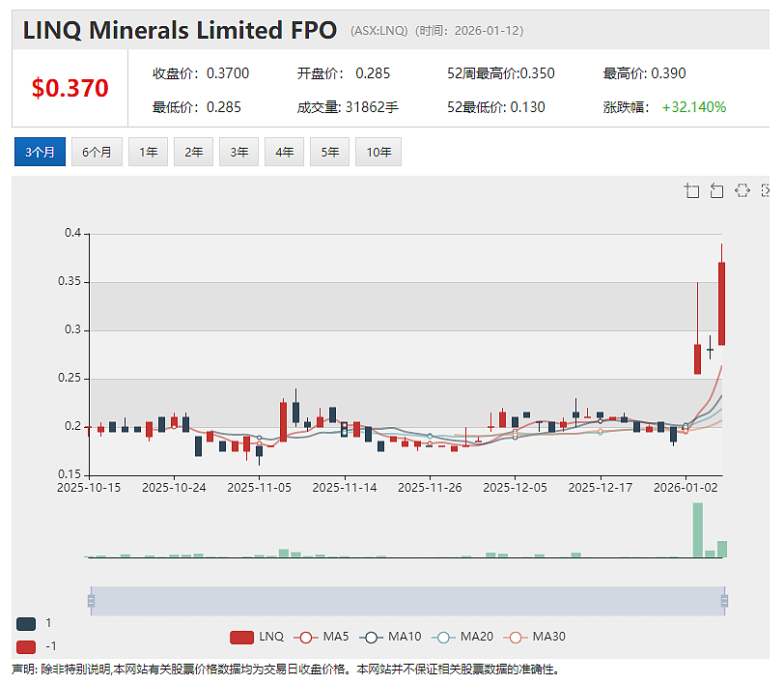Click the tallest green volume bar
Screen dimensions: 784x684
[697, 529]
